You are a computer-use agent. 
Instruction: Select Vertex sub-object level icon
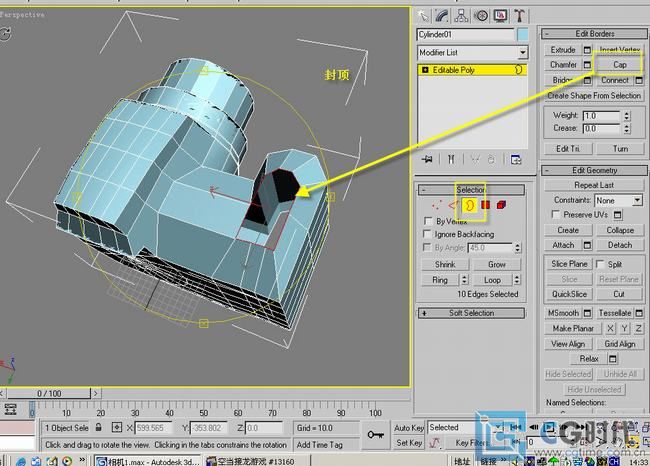(437, 205)
